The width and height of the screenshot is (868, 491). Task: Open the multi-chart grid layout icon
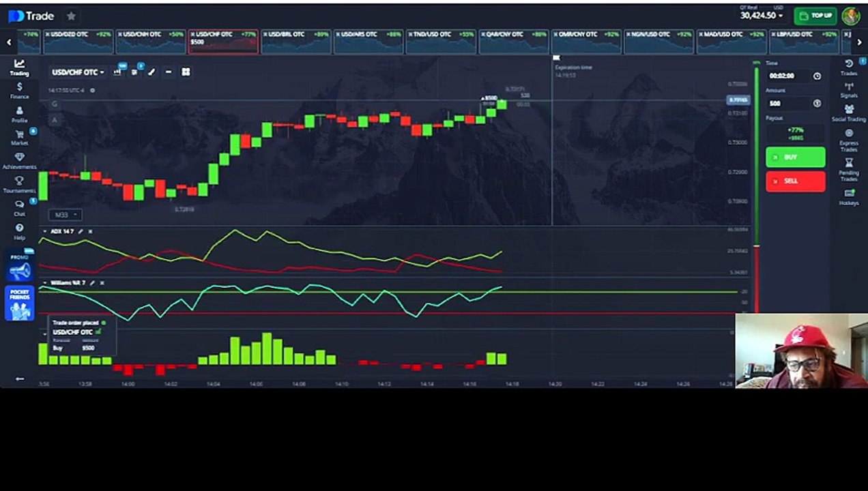click(186, 72)
